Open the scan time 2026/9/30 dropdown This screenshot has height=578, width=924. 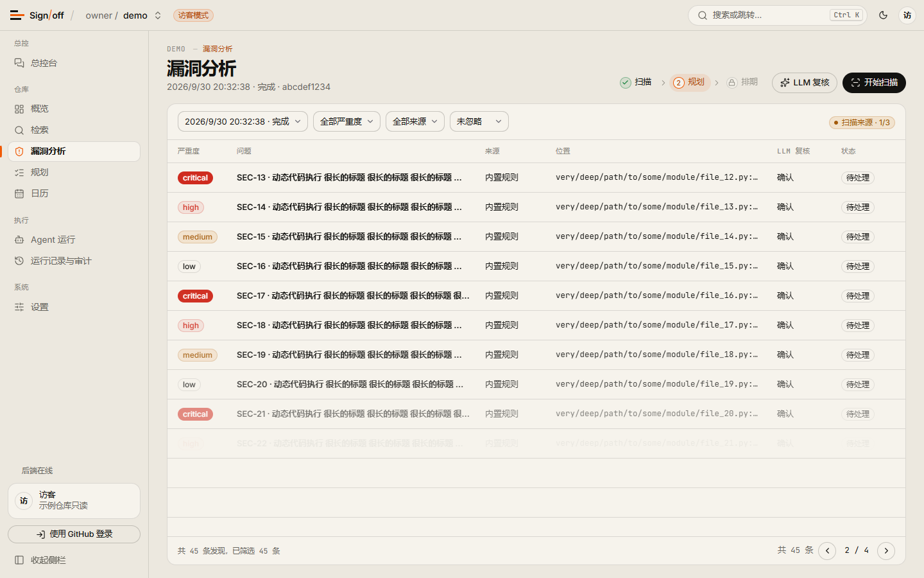[x=243, y=121]
